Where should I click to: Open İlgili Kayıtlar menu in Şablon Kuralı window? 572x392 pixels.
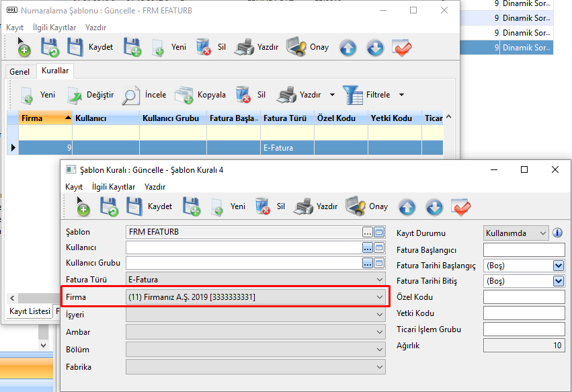coord(114,187)
